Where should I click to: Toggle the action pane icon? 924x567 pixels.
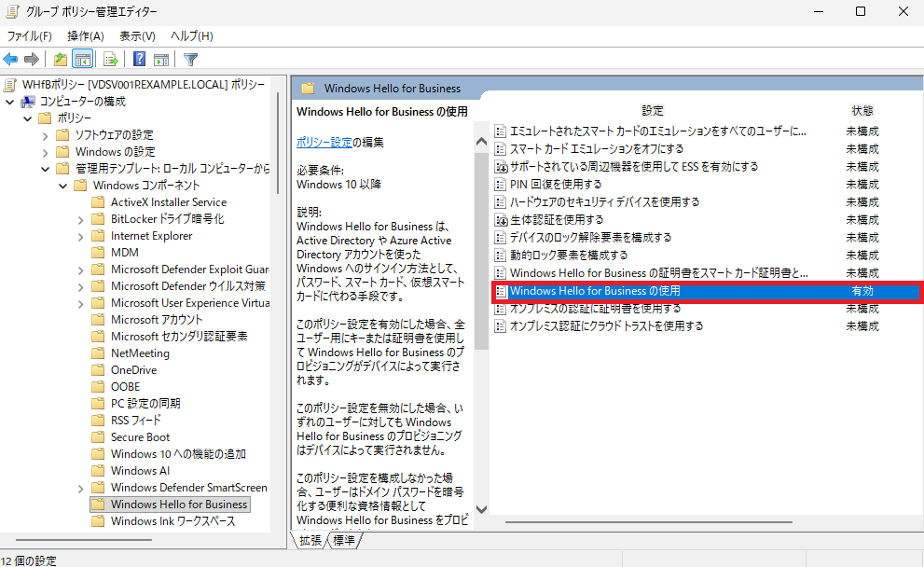161,59
